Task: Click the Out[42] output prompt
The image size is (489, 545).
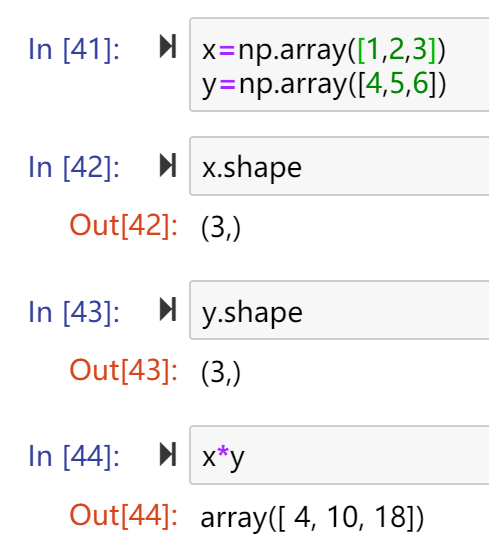Action: [124, 226]
